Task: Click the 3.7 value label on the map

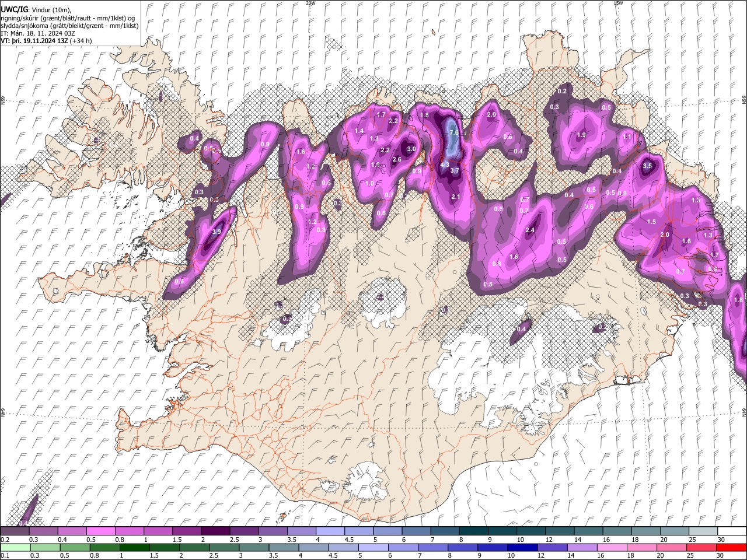Action: 455,170
